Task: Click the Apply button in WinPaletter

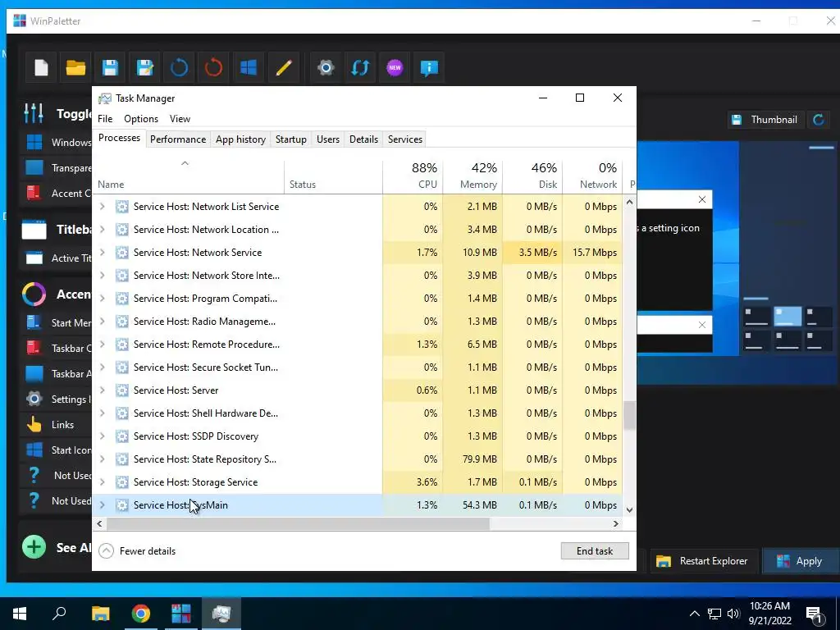Action: point(799,561)
